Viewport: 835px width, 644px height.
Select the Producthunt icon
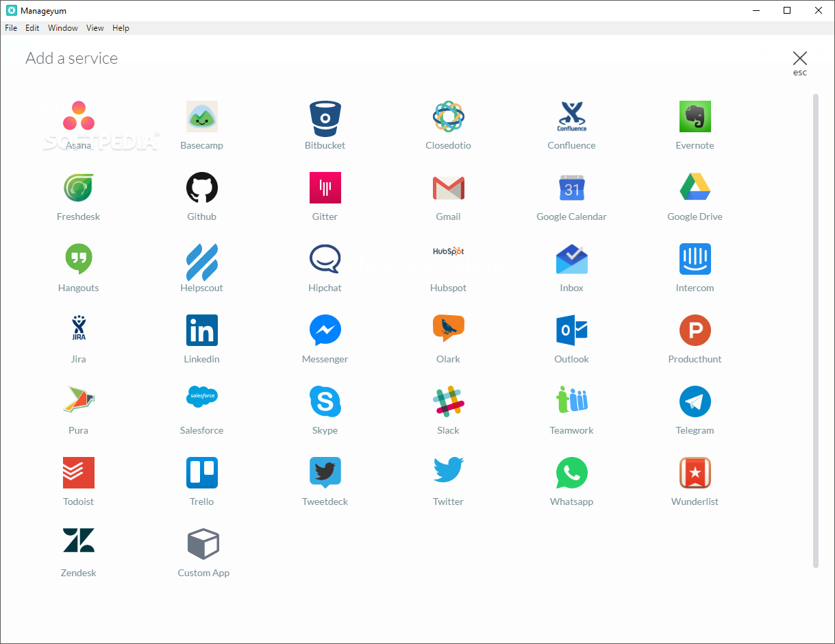point(695,330)
